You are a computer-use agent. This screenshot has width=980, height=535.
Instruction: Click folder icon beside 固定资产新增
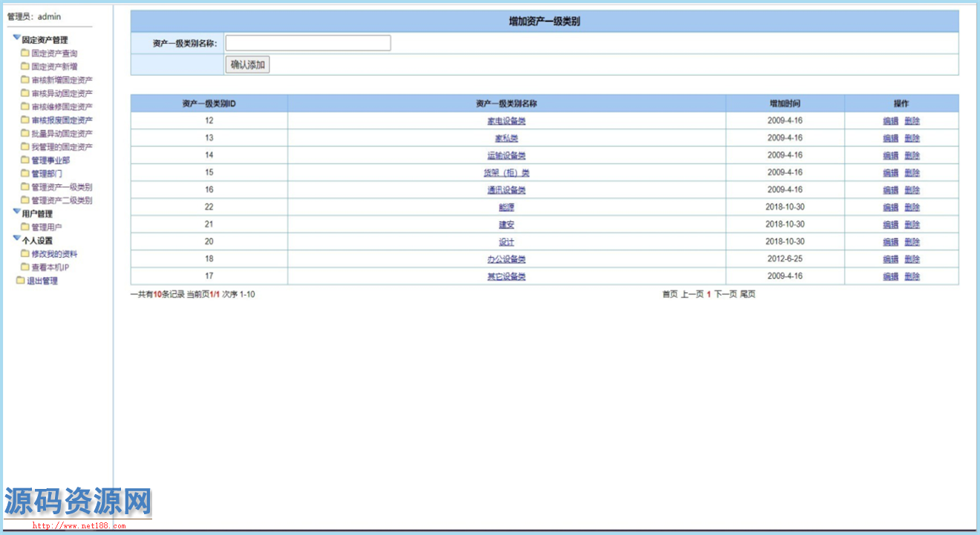(25, 66)
